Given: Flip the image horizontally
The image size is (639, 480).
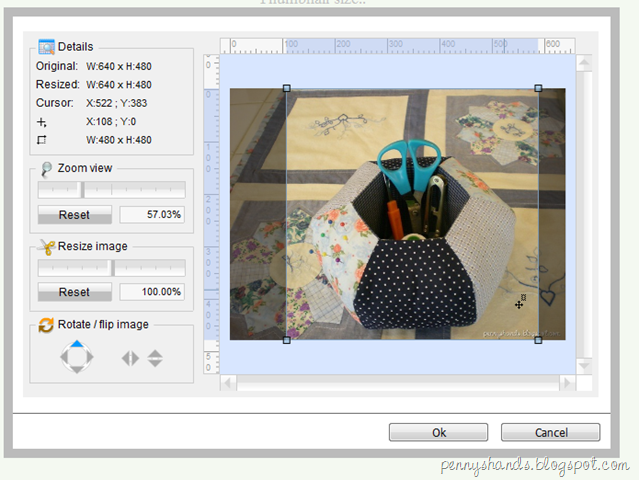Looking at the screenshot, I should (130, 359).
